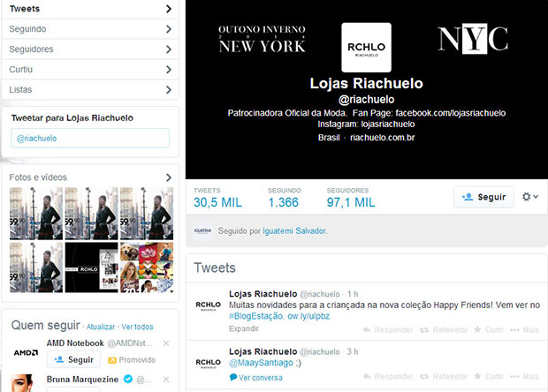
Task: Open the gear settings dropdown on profile
Action: point(529,197)
